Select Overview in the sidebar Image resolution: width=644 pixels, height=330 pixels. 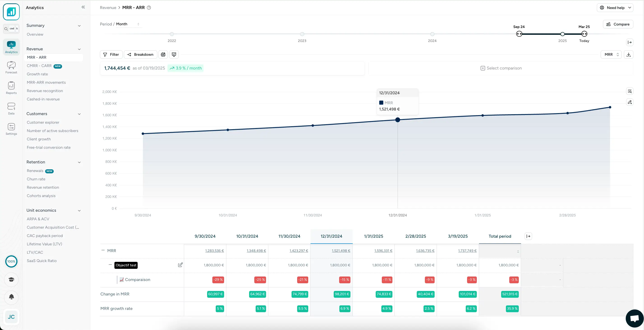35,34
